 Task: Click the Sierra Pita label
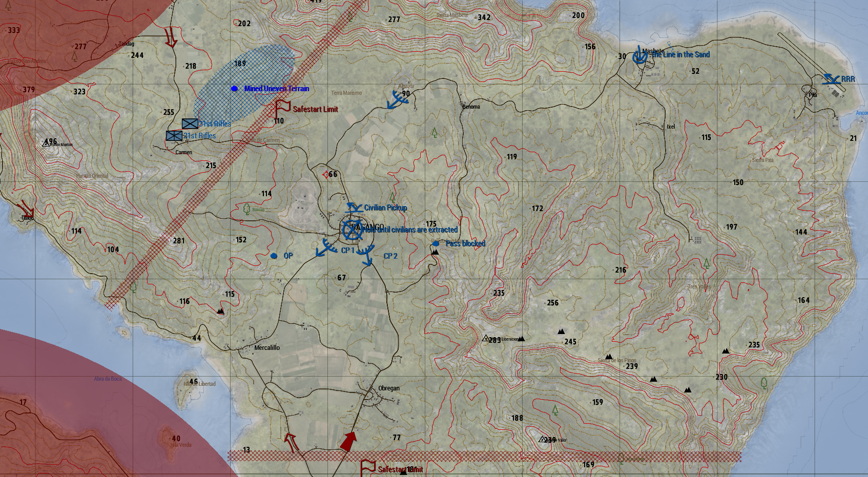coord(763,160)
